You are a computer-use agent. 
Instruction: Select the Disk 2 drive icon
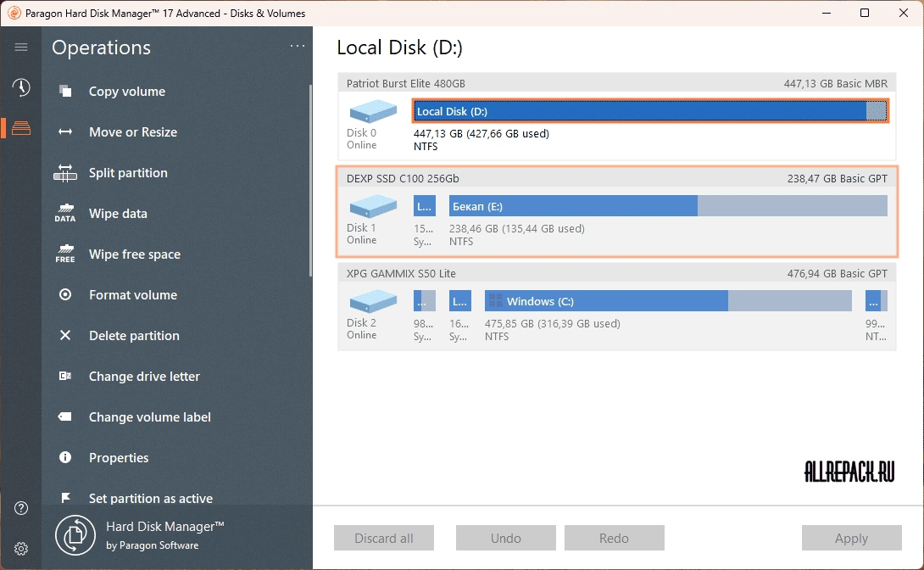[373, 301]
